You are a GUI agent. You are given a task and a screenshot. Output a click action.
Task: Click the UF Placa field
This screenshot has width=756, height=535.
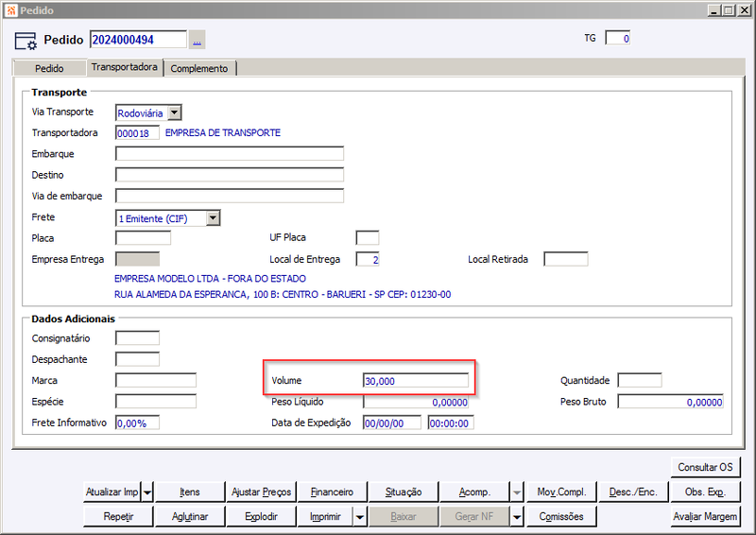click(368, 238)
